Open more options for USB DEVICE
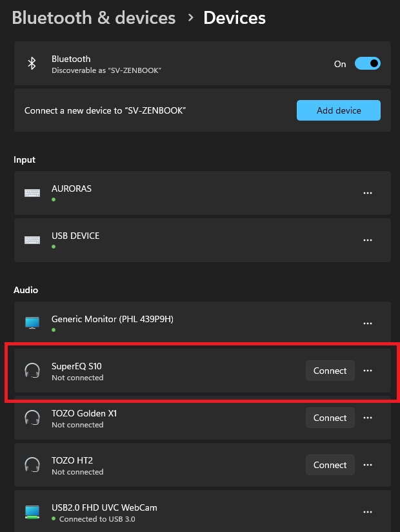The image size is (400, 532). (368, 240)
